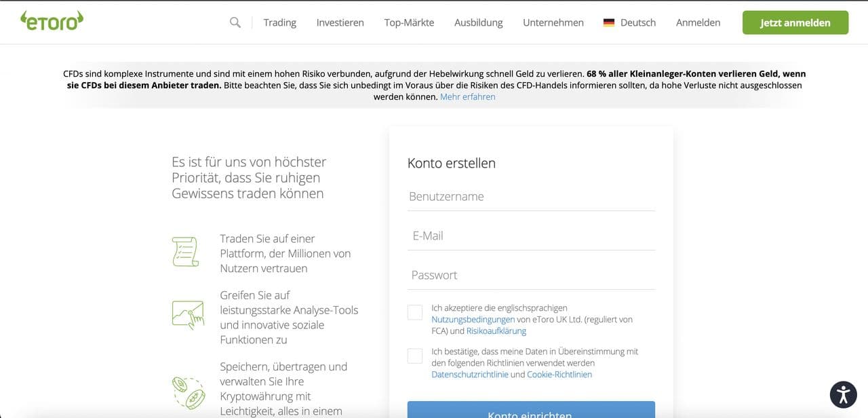This screenshot has height=418, width=868.
Task: Open the search magnifier icon
Action: pyautogui.click(x=235, y=22)
